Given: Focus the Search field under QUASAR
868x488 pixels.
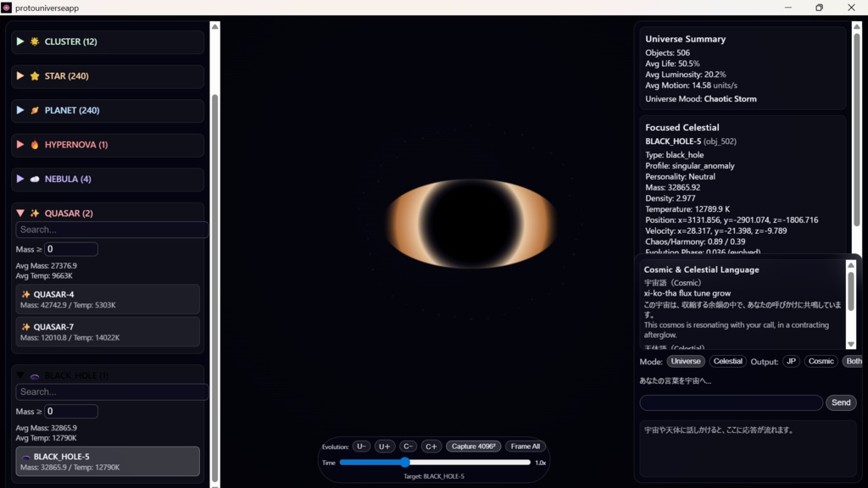Looking at the screenshot, I should pos(112,230).
